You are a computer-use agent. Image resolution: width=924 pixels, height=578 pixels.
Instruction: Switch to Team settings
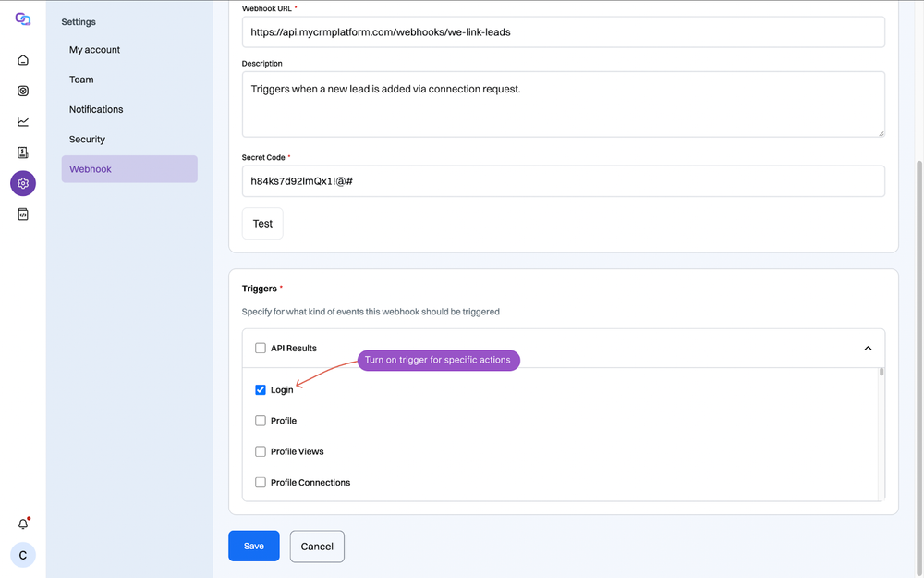(x=81, y=80)
